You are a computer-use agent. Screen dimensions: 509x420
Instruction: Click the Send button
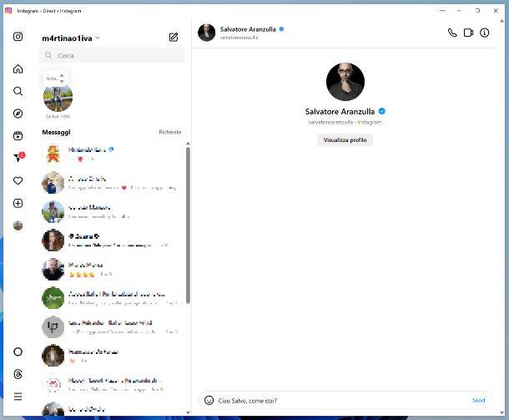pos(478,400)
